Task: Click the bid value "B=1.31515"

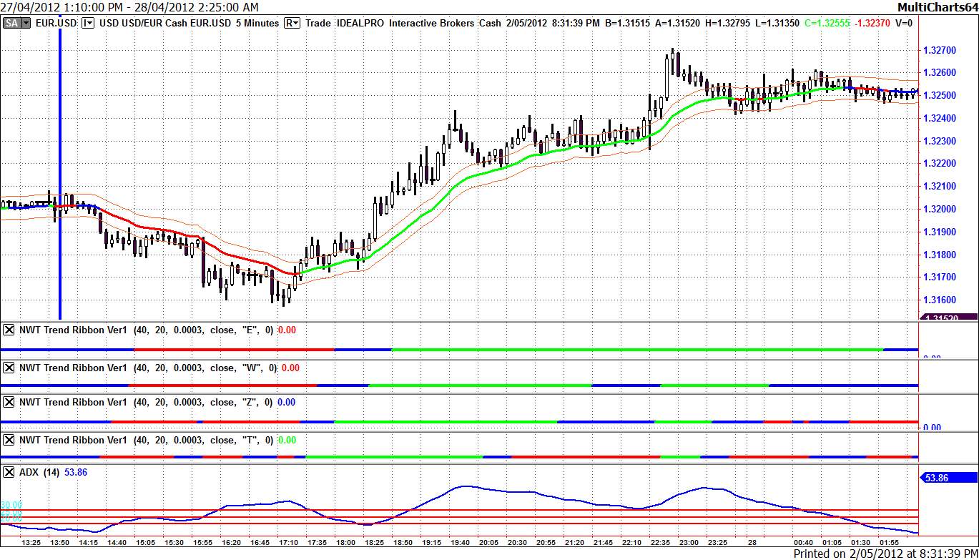Action: point(627,23)
